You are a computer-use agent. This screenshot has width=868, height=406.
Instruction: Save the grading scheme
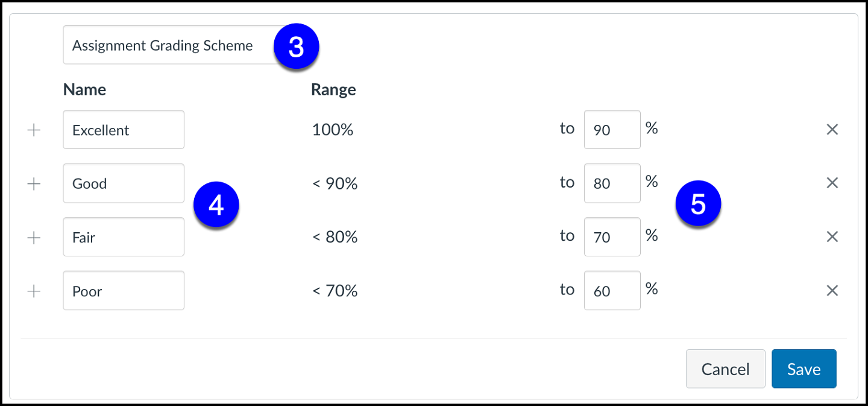[804, 369]
